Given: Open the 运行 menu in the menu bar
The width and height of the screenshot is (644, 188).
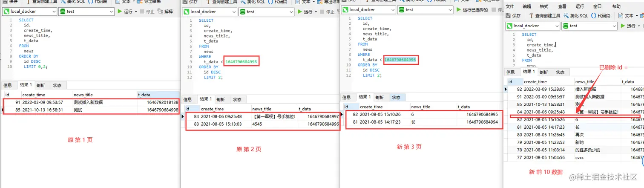Looking at the screenshot, I should point(580,6).
